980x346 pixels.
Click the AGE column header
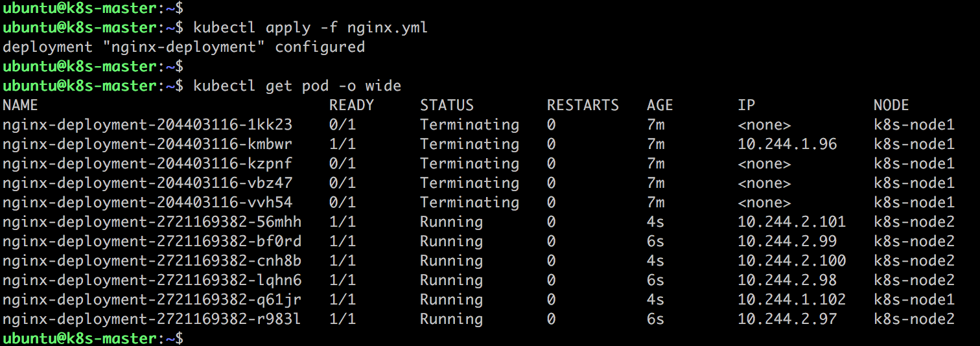[x=660, y=105]
